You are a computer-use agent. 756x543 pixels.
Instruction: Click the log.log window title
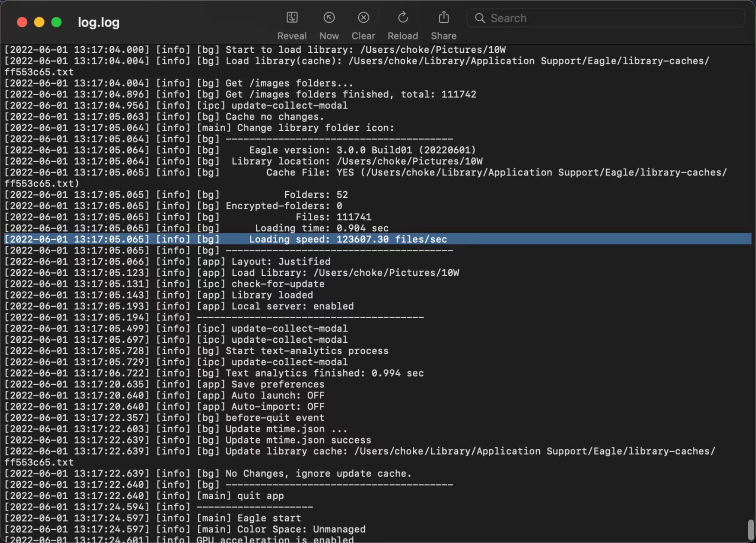(x=99, y=22)
